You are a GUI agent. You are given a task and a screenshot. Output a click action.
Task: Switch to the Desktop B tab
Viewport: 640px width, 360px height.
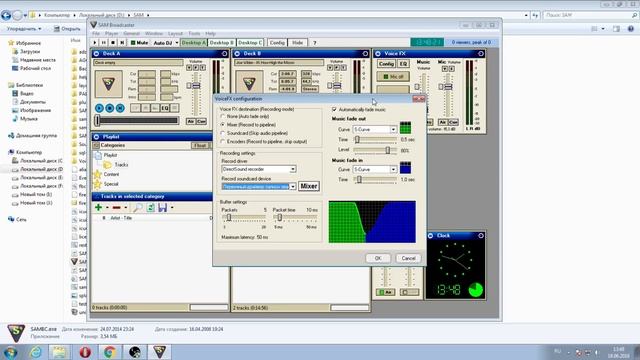click(222, 42)
